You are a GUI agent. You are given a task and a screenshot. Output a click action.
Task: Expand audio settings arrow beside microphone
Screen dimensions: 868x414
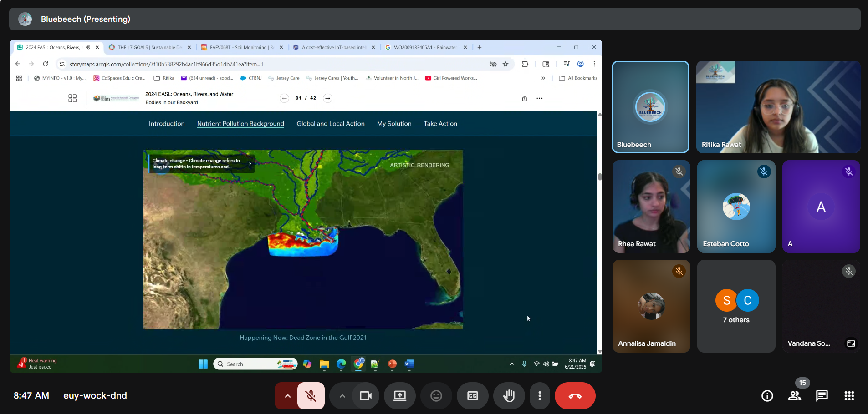287,396
